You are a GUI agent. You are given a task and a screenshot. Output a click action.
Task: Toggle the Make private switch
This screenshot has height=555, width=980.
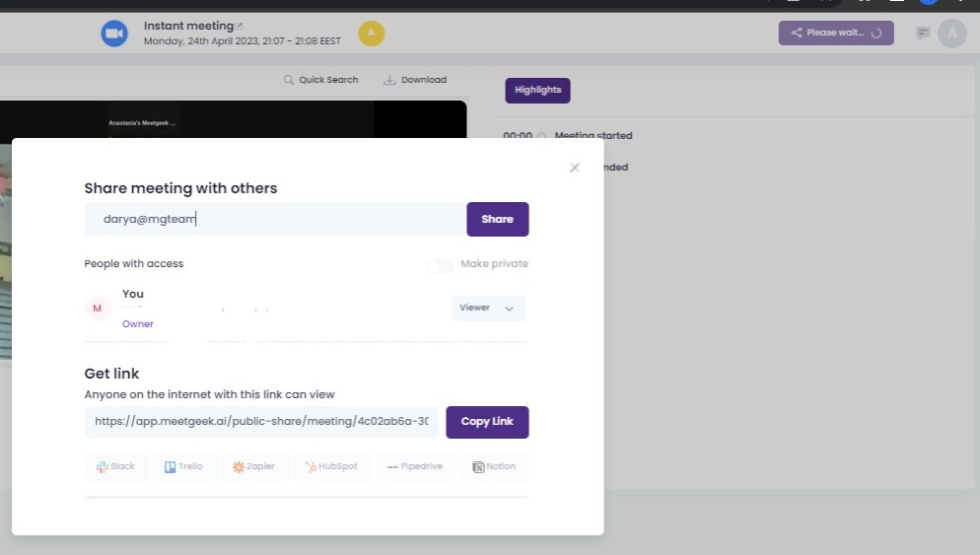click(440, 265)
